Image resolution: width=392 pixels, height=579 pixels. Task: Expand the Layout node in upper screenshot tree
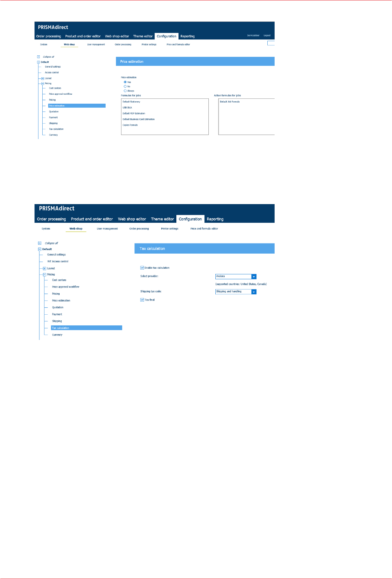(43, 78)
